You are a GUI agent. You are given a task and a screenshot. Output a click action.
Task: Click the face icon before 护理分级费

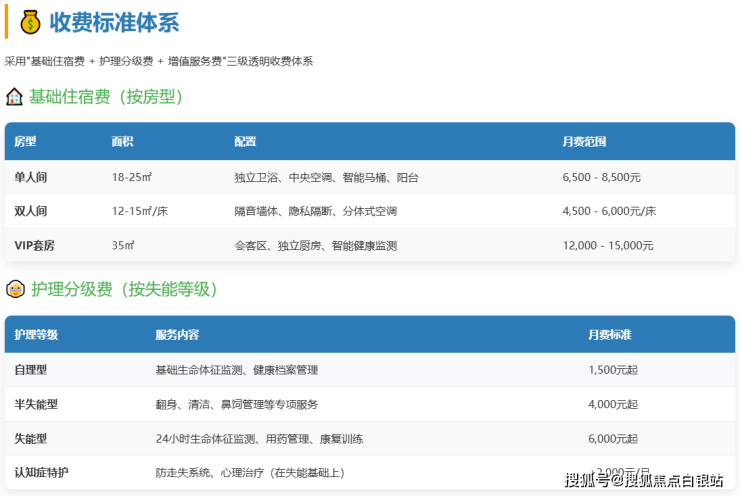pos(15,289)
